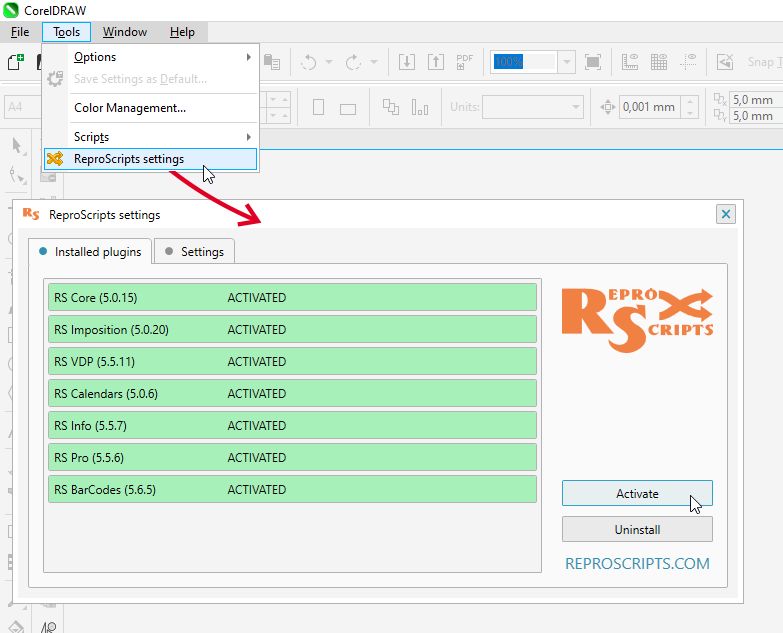Open the Undo history dropdown arrow
This screenshot has width=783, height=633.
[x=329, y=62]
